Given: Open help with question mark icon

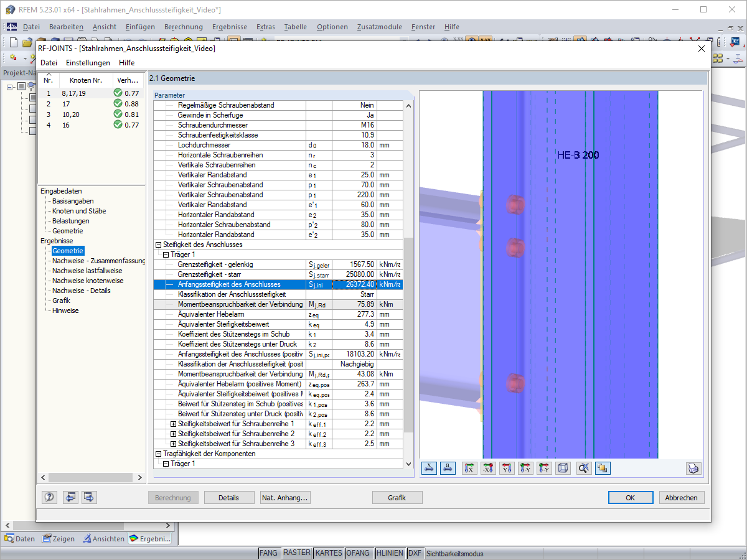Looking at the screenshot, I should click(50, 497).
